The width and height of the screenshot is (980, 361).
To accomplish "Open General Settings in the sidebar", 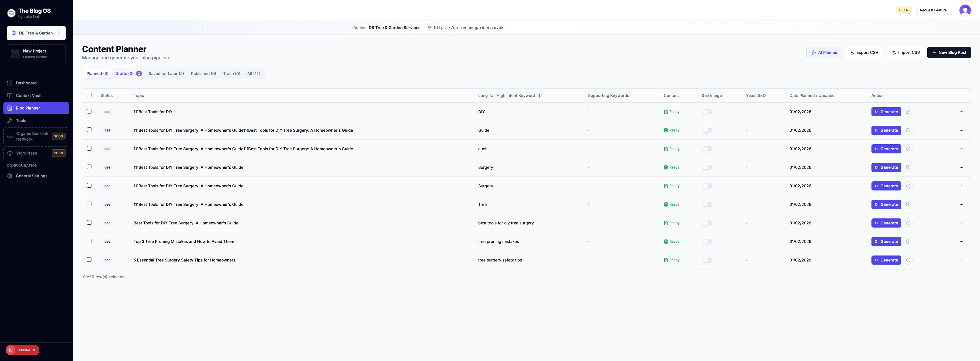I will [32, 176].
